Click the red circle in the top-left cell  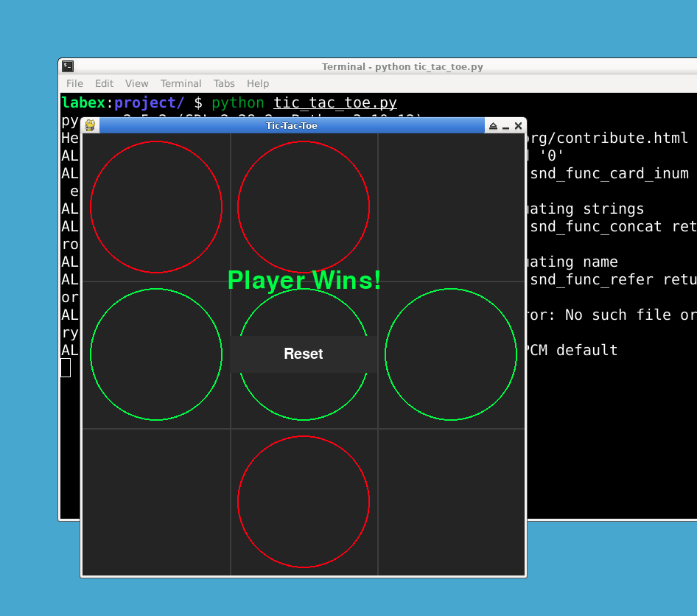(155, 206)
